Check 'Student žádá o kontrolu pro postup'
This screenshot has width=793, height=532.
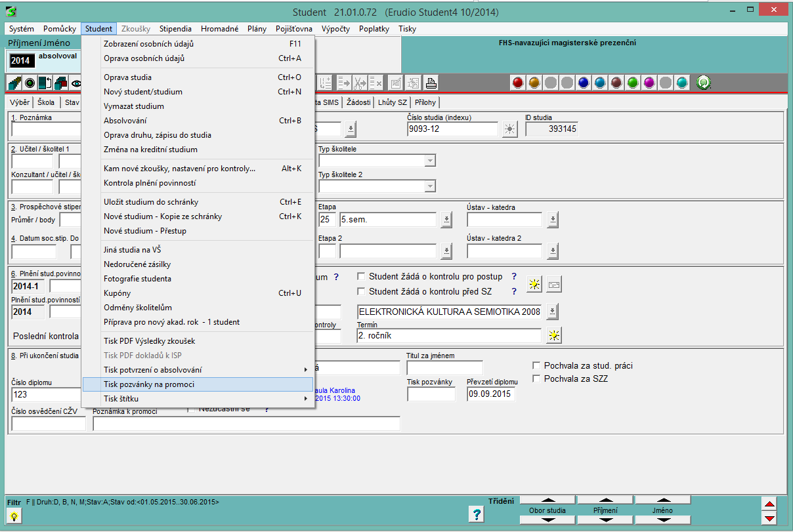361,277
